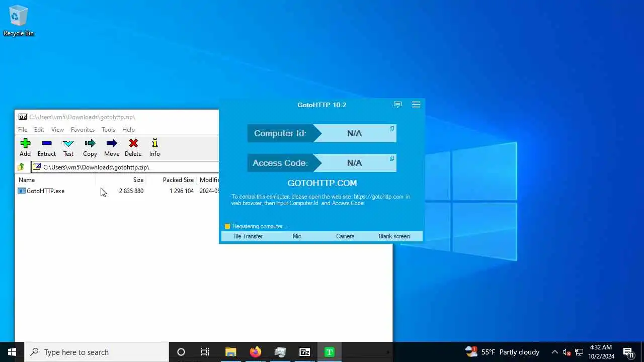This screenshot has height=362, width=644.
Task: Open the Windows Start menu
Action: pos(12,352)
